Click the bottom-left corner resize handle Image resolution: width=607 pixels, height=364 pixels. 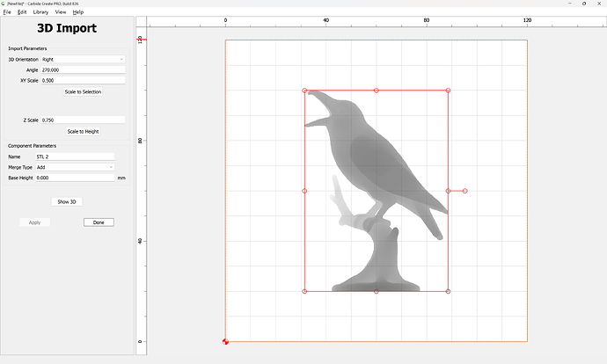tap(305, 291)
